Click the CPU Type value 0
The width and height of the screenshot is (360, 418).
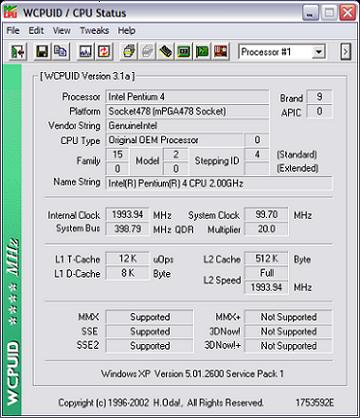[x=257, y=140]
